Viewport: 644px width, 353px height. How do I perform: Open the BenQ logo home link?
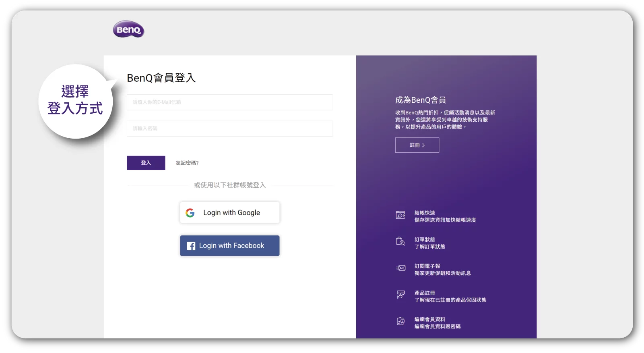click(x=128, y=29)
